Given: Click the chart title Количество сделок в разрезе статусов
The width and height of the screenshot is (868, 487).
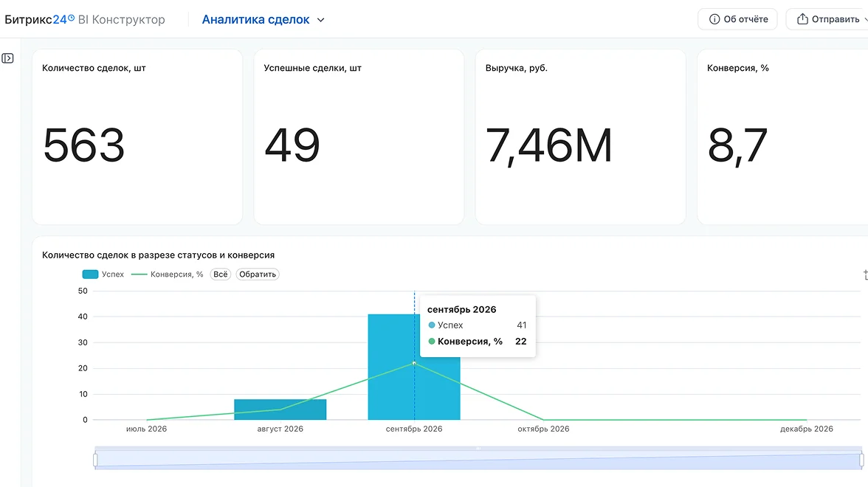Looking at the screenshot, I should (x=158, y=255).
